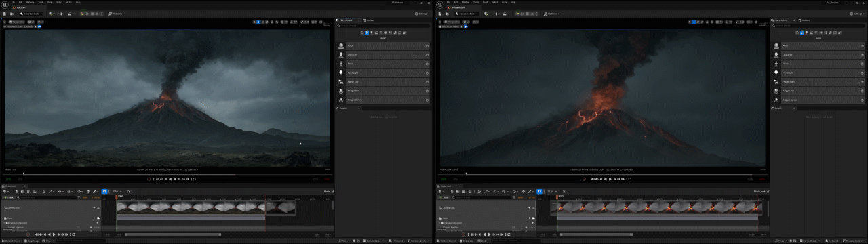Select Trigger Box in right Place Actors panel
The height and width of the screenshot is (244, 868).
click(x=819, y=90)
